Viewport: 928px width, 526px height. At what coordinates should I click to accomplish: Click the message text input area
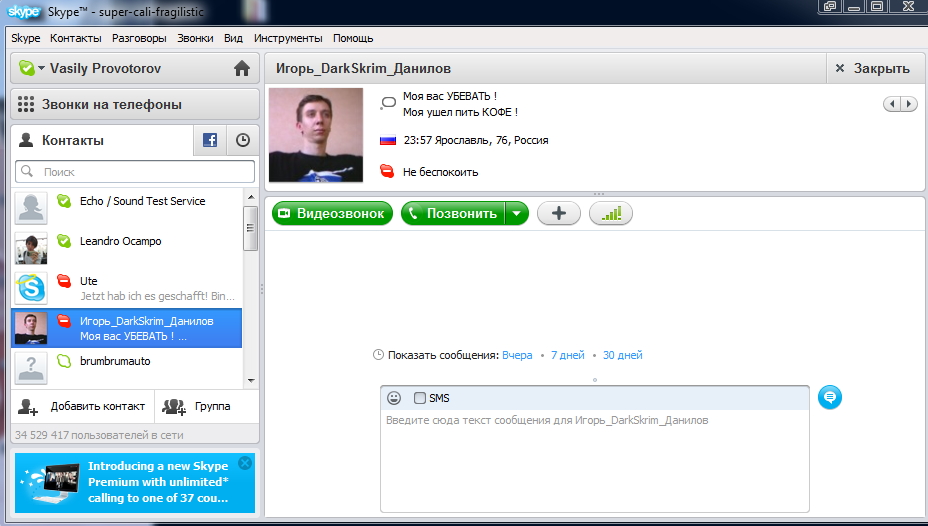click(595, 460)
